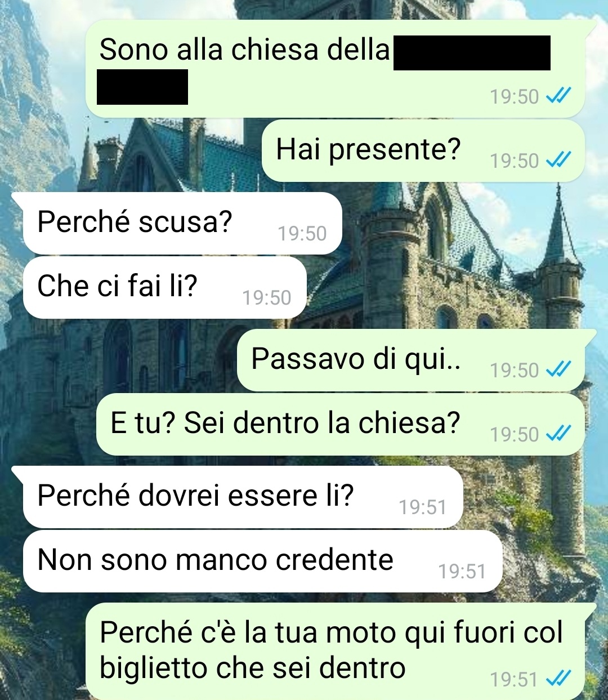Tap blue ticks on 'Sei dentro la chiesa?' message

(559, 434)
